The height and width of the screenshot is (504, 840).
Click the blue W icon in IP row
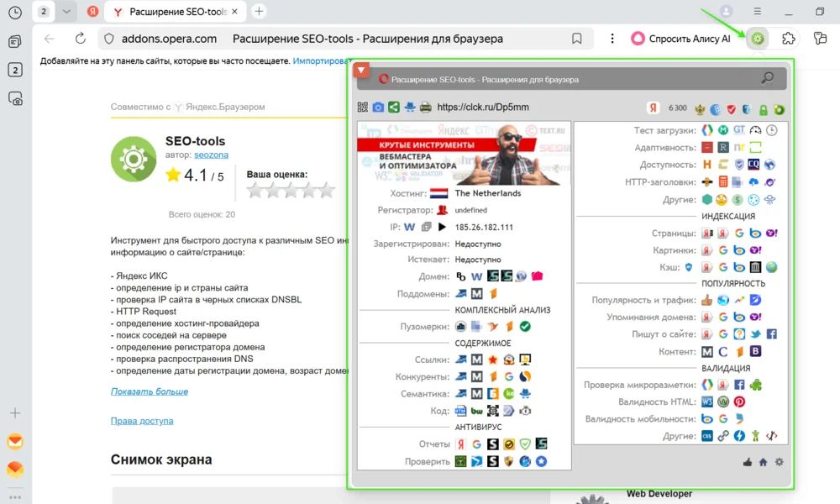coord(410,227)
